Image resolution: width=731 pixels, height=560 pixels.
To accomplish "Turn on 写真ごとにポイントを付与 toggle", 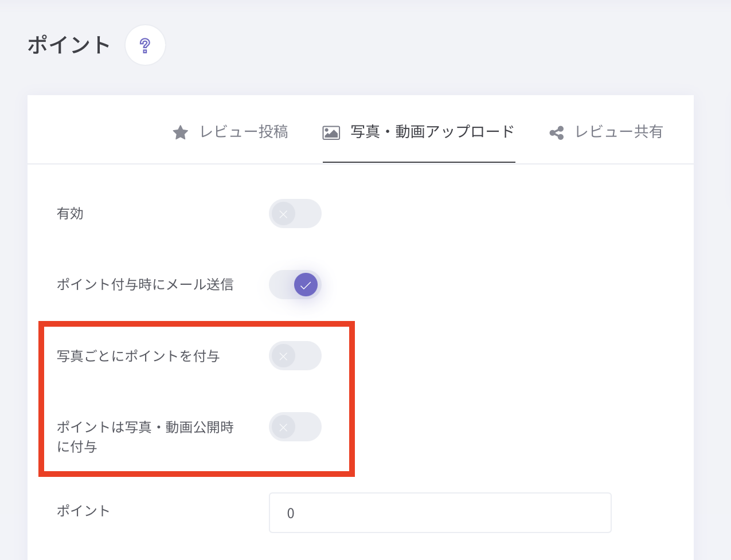I will [x=295, y=356].
